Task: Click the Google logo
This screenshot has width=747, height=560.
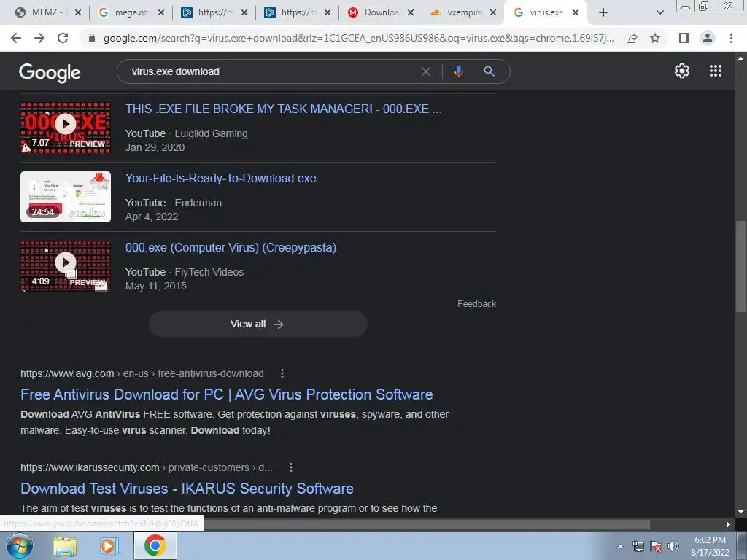Action: [50, 72]
